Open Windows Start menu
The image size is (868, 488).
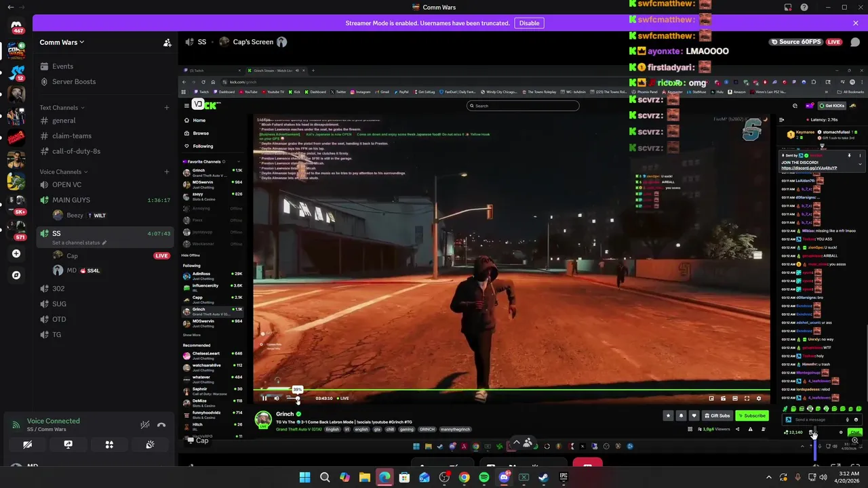pyautogui.click(x=304, y=477)
